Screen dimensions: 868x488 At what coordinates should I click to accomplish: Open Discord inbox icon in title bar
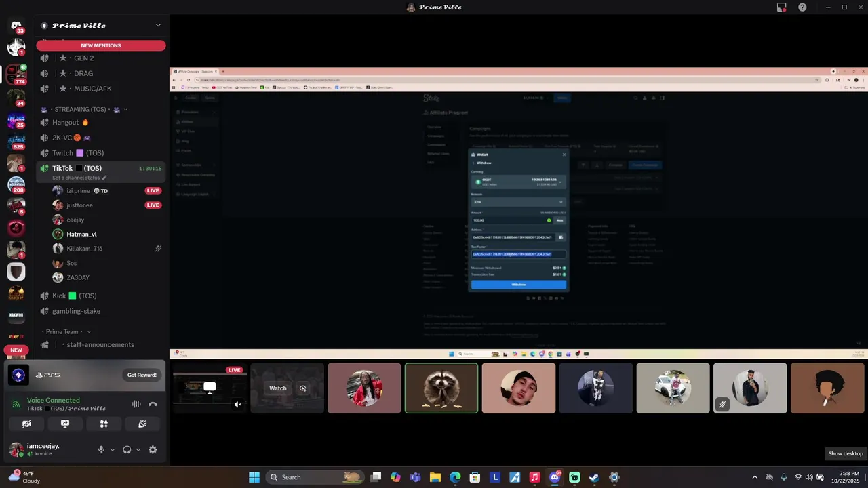point(782,7)
